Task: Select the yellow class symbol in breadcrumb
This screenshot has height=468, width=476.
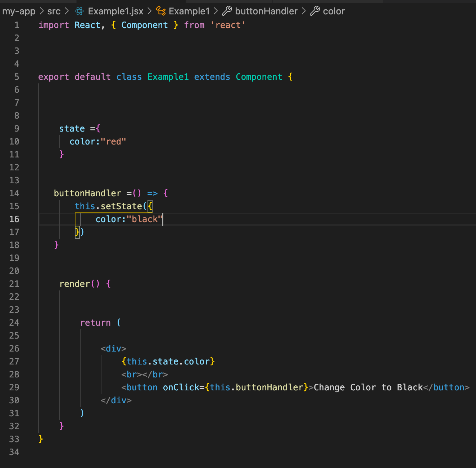Action: click(x=161, y=11)
